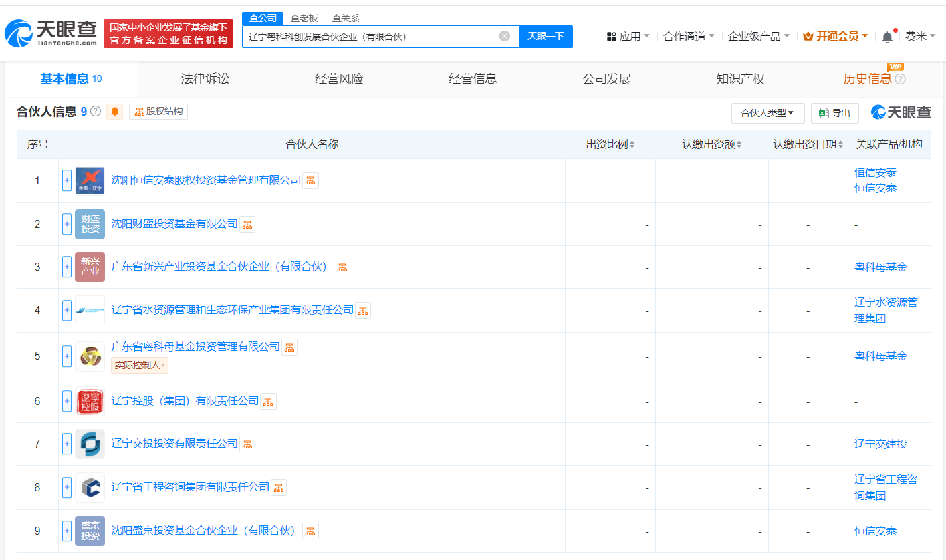Switch to the 基本信息 tab
Screen dimensions: 946x560
72,79
